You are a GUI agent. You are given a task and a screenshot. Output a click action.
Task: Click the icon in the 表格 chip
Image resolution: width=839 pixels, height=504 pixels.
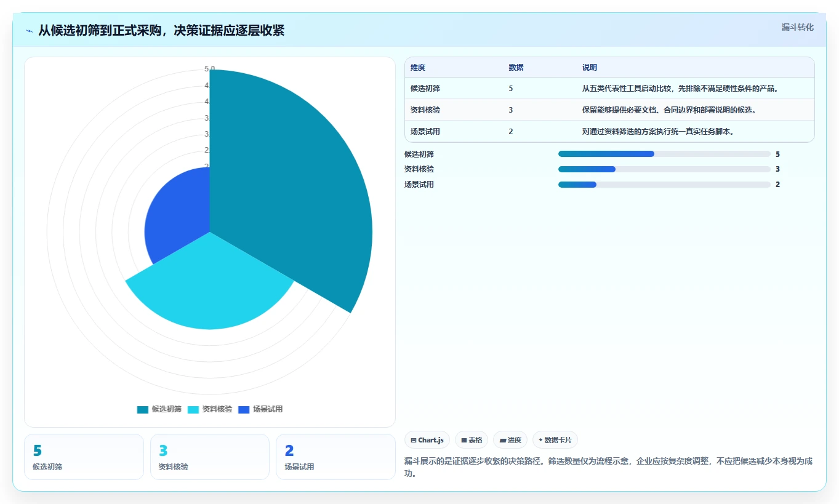(464, 441)
